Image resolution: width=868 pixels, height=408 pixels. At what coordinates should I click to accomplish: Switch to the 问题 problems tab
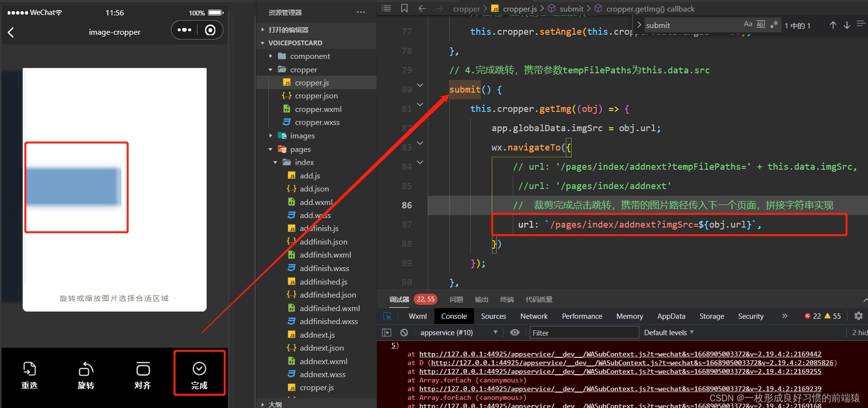tap(456, 299)
